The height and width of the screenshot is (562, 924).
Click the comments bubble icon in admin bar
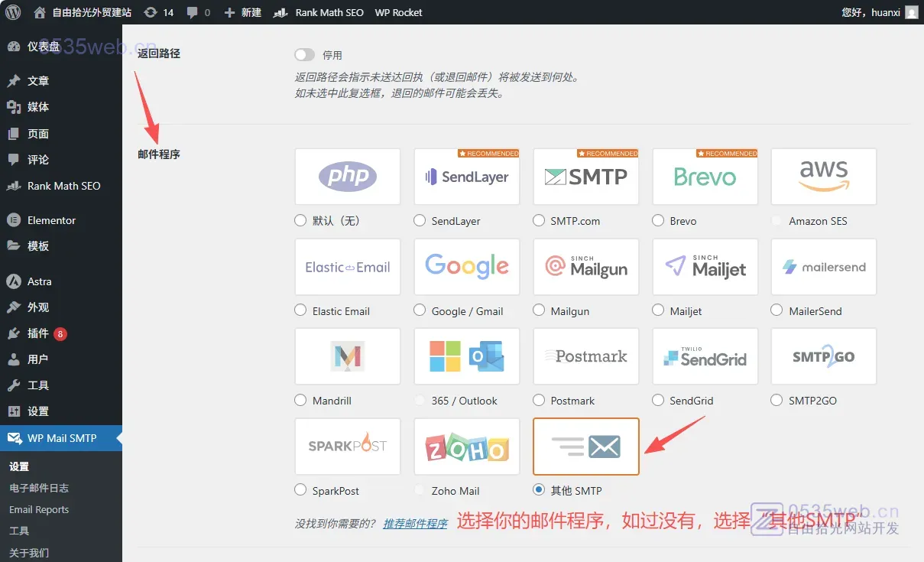tap(193, 12)
